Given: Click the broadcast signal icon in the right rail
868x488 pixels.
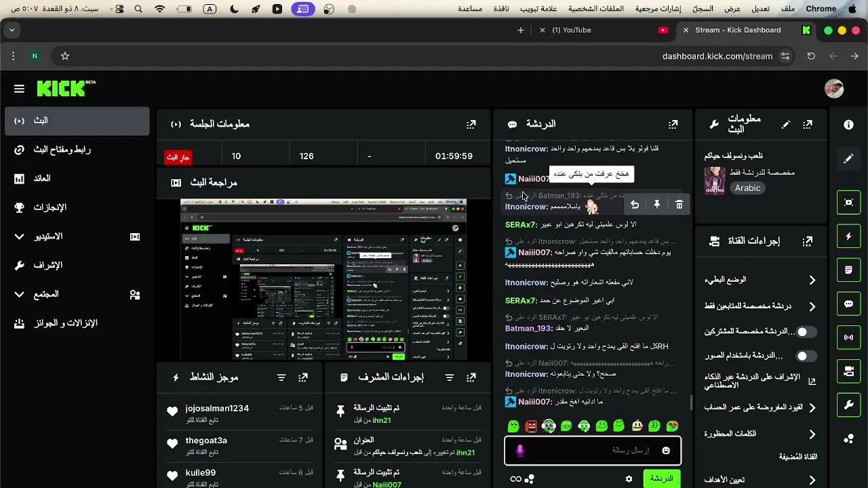Looking at the screenshot, I should (x=848, y=338).
